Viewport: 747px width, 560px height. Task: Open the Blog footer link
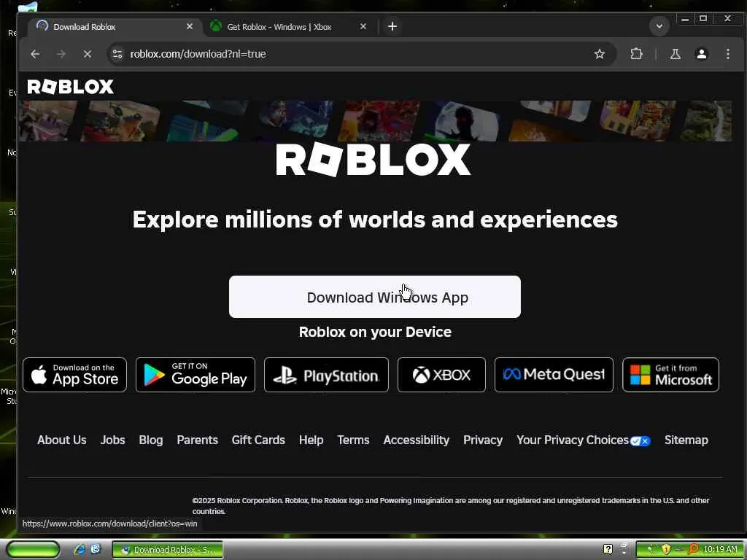tap(151, 440)
